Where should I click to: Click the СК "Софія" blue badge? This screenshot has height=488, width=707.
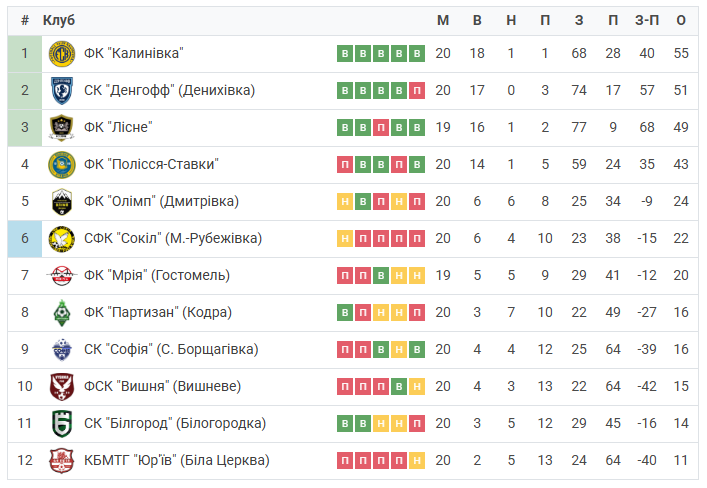tap(62, 350)
